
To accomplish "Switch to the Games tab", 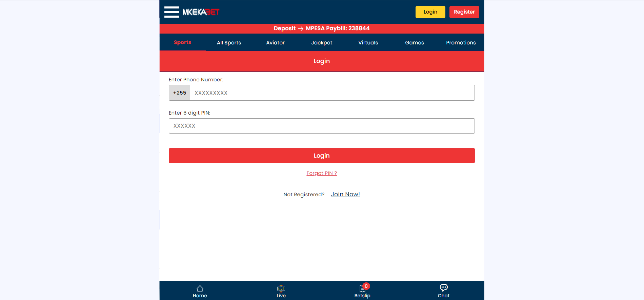I will point(415,43).
